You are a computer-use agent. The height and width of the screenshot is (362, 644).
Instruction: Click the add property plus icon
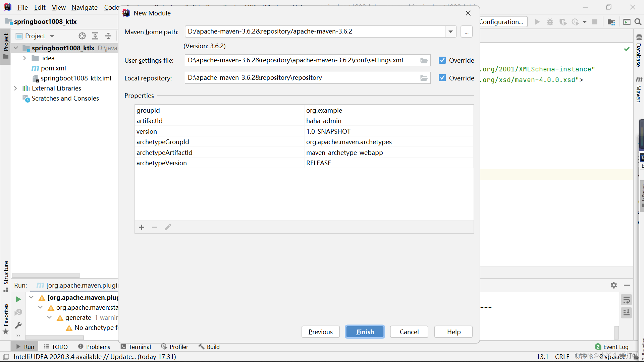(141, 227)
